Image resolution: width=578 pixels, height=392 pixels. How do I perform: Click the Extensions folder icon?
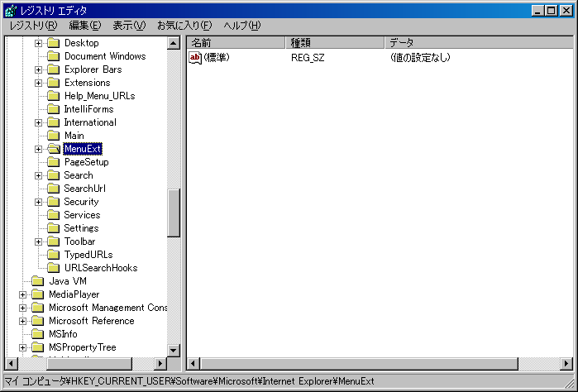54,83
